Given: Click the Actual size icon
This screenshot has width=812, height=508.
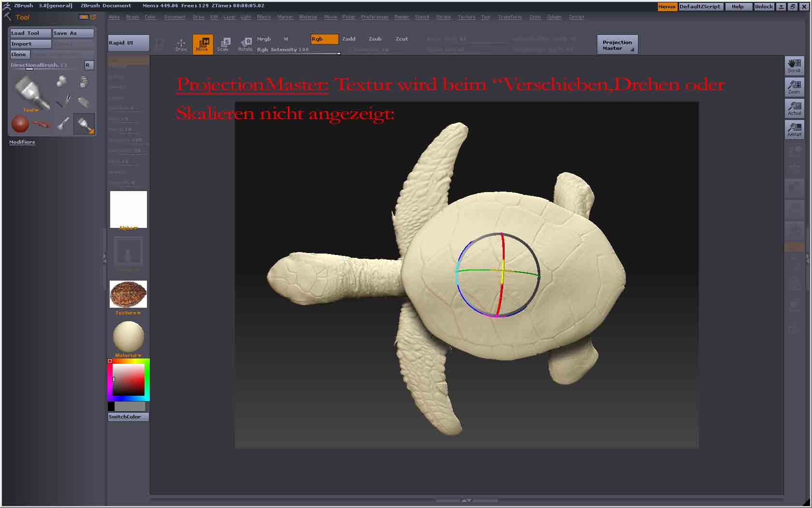Looking at the screenshot, I should (x=794, y=108).
